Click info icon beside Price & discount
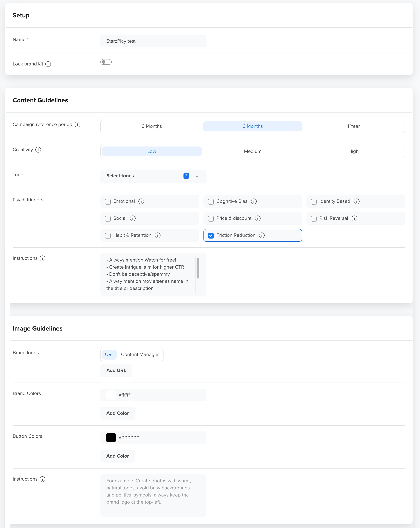This screenshot has height=528, width=420. [258, 218]
